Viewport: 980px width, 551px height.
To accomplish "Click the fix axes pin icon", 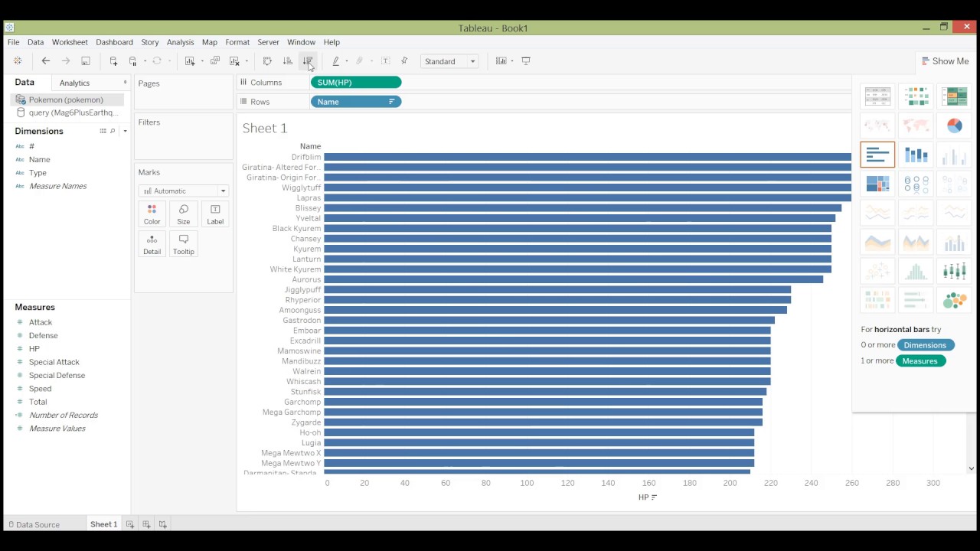I will point(404,61).
